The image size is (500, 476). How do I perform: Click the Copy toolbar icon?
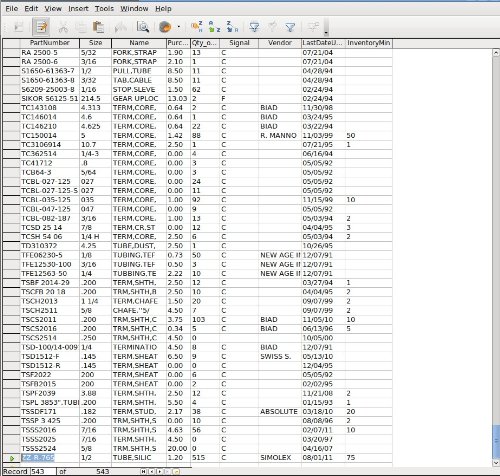coord(81,27)
